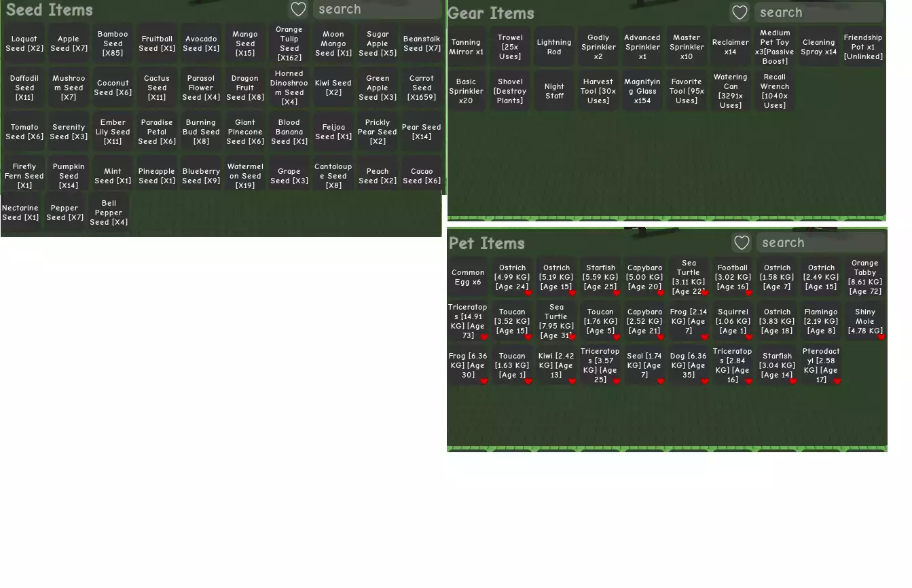Click the heart favorites icon in Seed Items
912x588 pixels.
(x=297, y=10)
